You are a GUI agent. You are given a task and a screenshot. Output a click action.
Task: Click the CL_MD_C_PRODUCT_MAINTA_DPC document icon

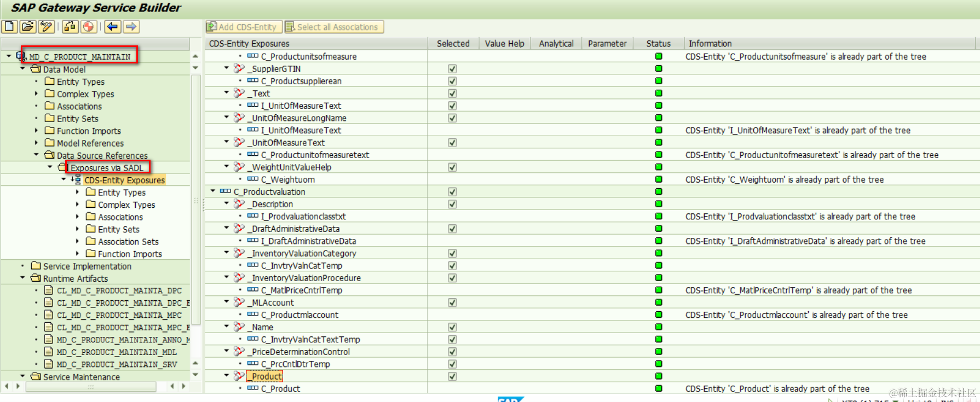(48, 290)
